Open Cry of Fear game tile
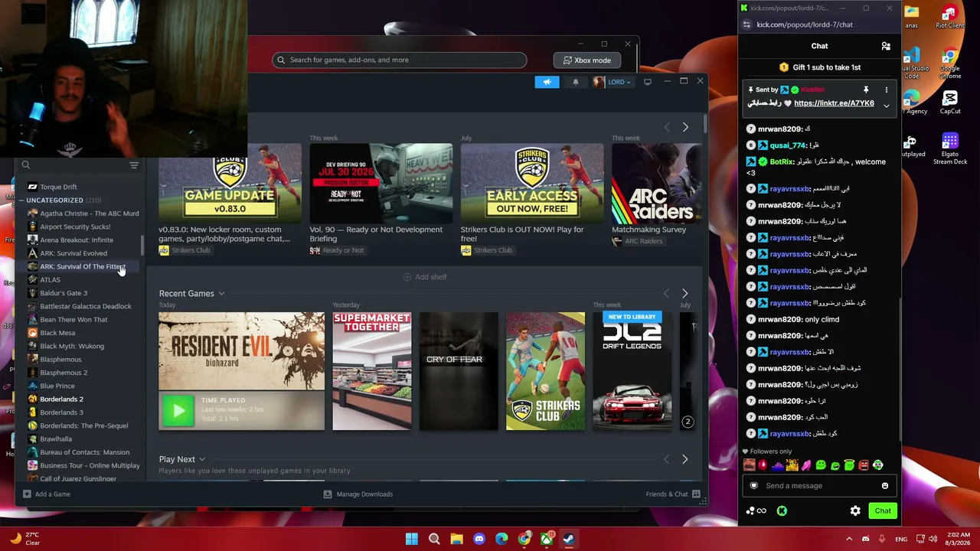The height and width of the screenshot is (551, 980). [459, 371]
